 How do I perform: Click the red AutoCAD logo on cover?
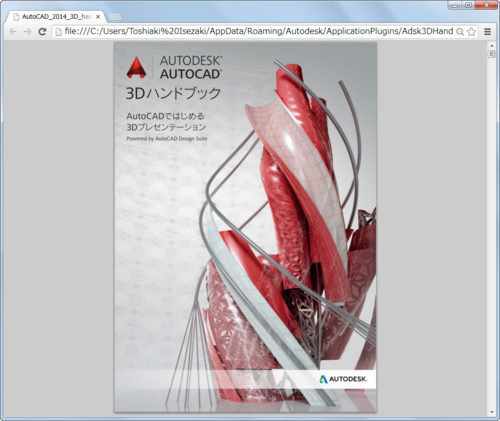[136, 67]
